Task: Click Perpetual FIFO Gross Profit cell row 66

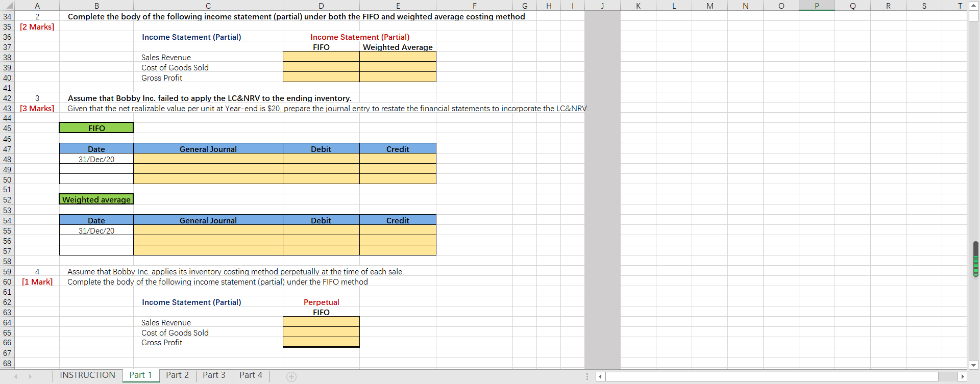Action: click(x=321, y=342)
